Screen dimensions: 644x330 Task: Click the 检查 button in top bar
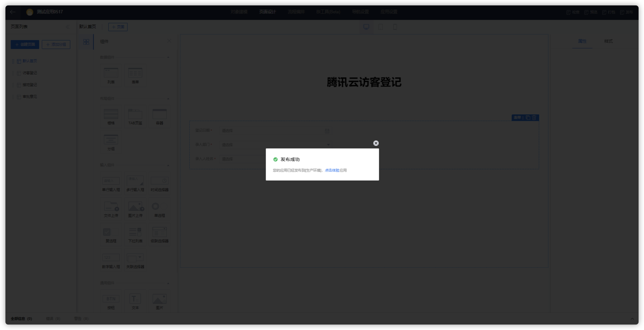(x=573, y=12)
